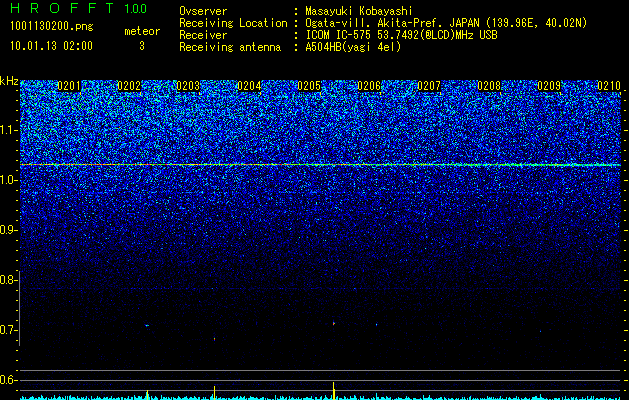Click the date stamp 10.01.13 02:00

[x=51, y=46]
